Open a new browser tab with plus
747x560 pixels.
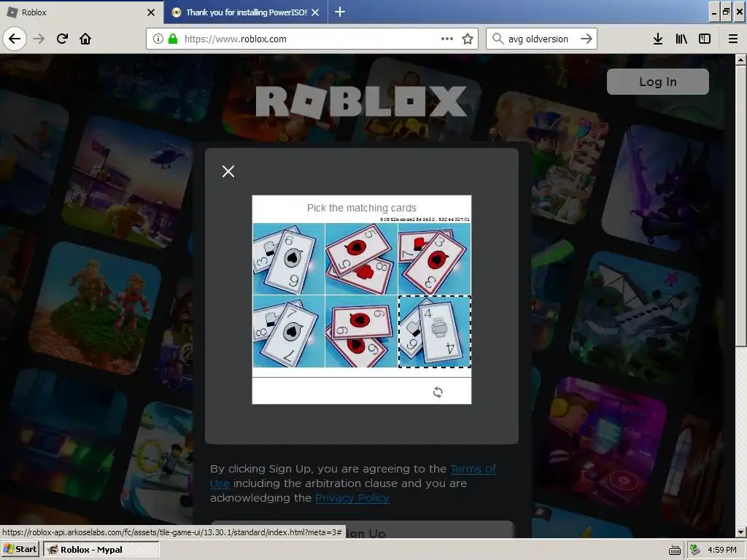[340, 12]
